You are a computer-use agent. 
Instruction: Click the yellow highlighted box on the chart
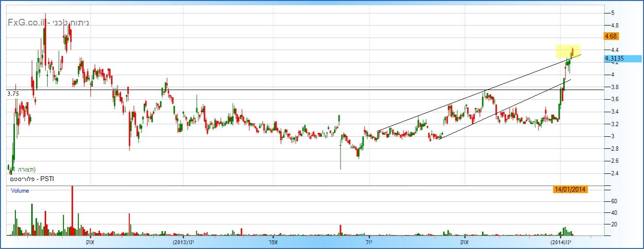point(568,51)
